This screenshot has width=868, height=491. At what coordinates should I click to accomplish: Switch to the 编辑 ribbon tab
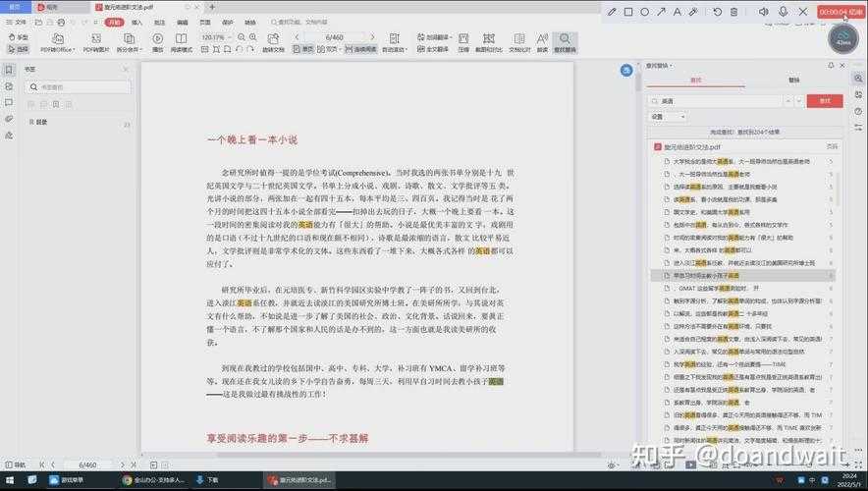[x=182, y=23]
